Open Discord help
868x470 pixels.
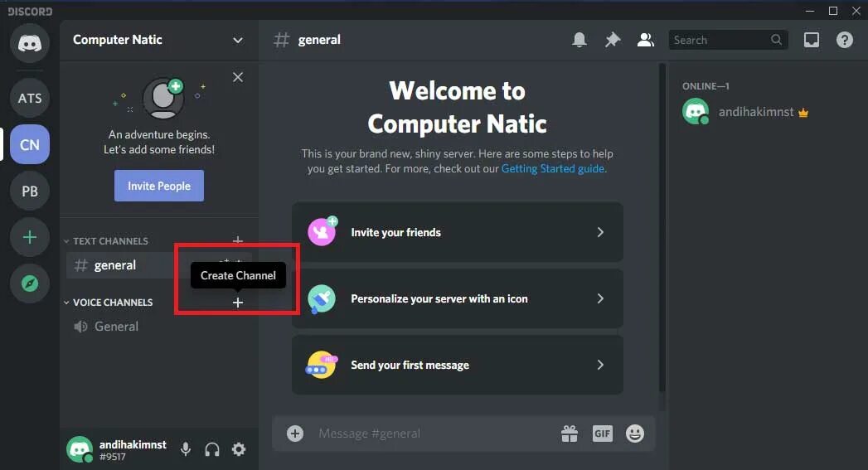(x=845, y=40)
